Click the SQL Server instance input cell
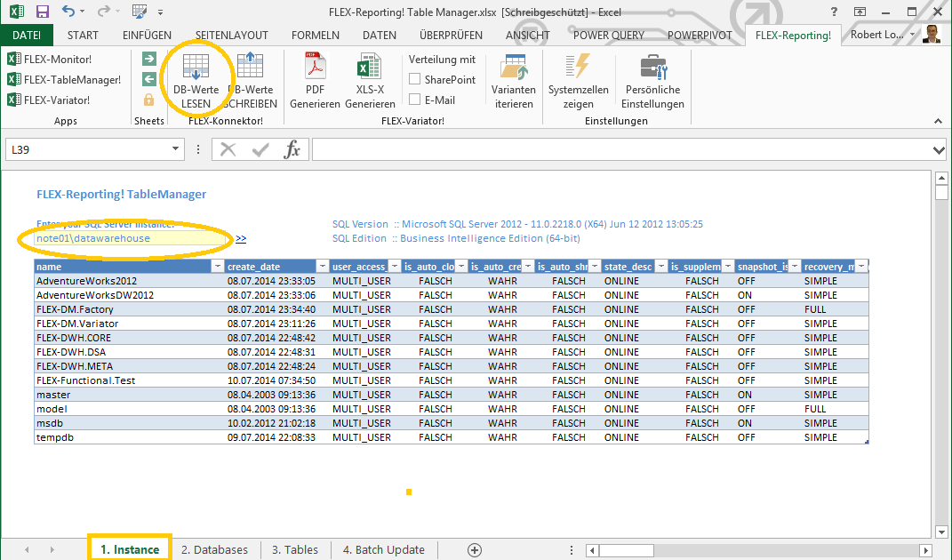The image size is (952, 560). tap(131, 239)
